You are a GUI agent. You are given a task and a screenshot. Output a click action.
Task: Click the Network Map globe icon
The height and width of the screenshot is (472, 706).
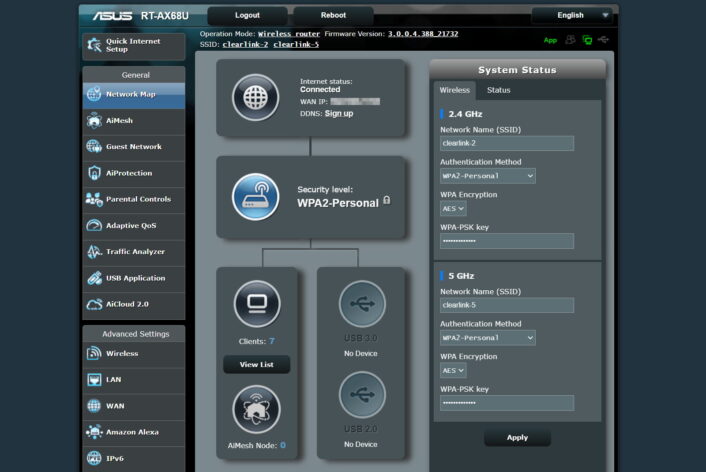coord(94,94)
